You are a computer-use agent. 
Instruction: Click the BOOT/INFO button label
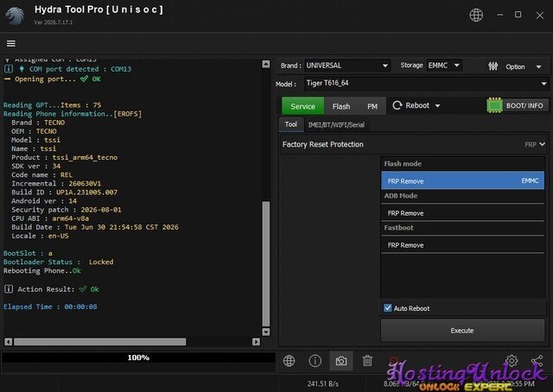click(x=524, y=105)
